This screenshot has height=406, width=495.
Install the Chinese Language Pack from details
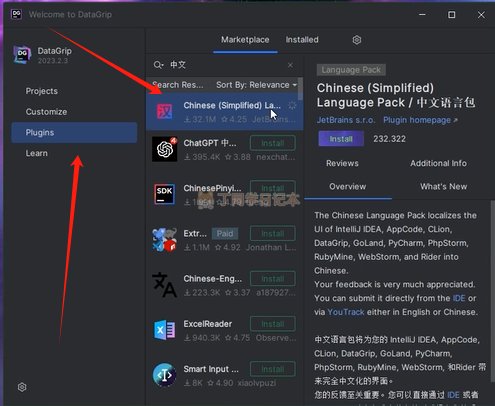tap(341, 139)
